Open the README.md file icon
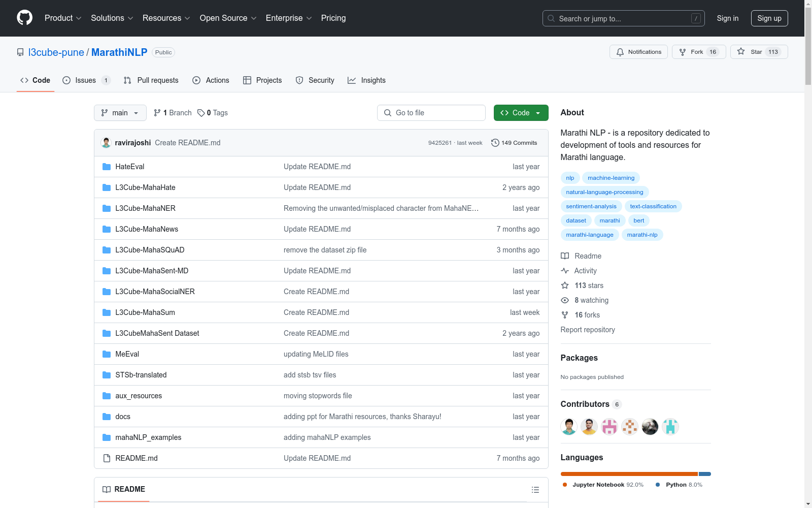 pos(107,458)
